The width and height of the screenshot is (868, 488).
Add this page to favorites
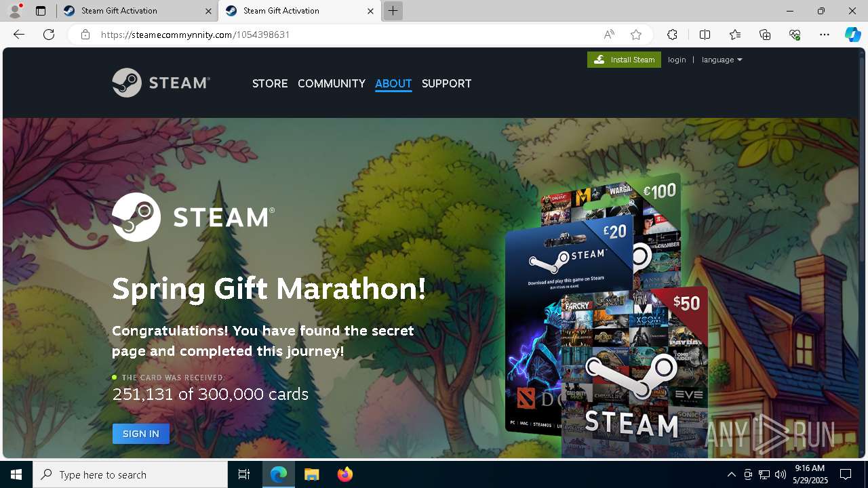point(635,35)
